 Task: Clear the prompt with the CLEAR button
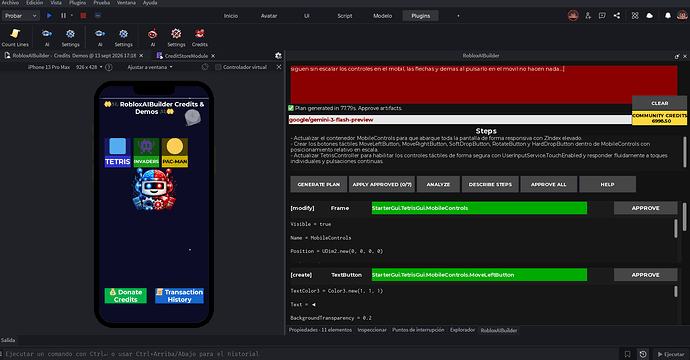(659, 103)
